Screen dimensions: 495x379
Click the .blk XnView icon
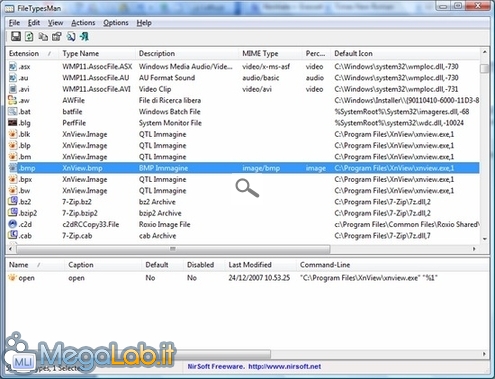13,134
